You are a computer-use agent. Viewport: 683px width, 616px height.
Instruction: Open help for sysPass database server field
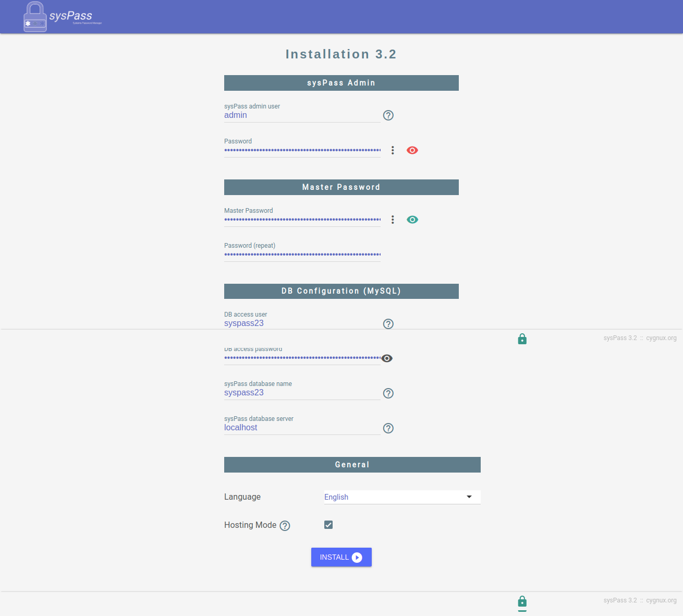pyautogui.click(x=388, y=428)
